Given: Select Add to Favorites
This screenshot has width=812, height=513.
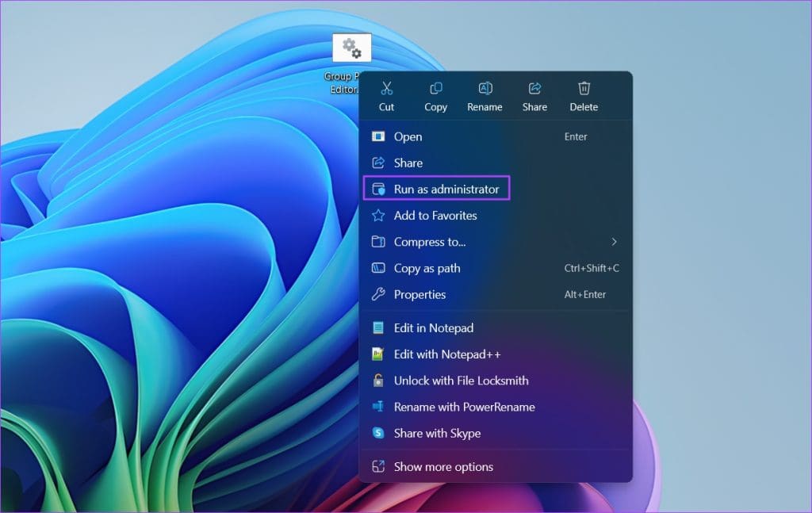Looking at the screenshot, I should pos(436,216).
